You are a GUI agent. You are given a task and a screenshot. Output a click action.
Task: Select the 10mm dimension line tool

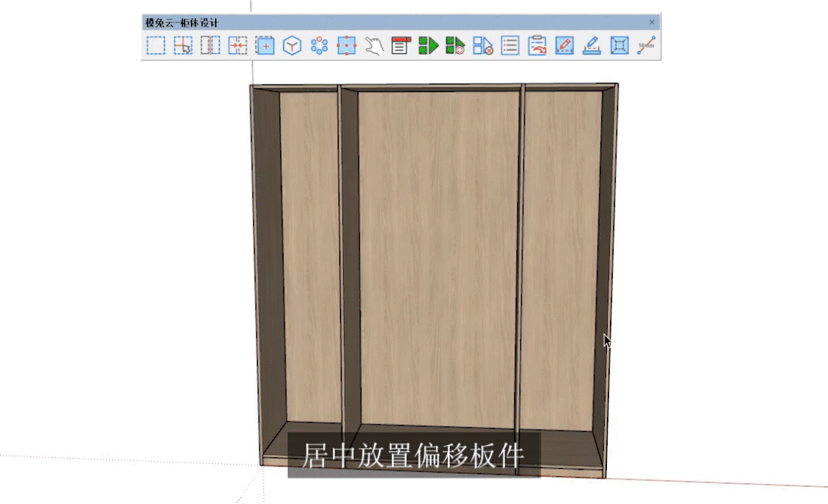pos(646,46)
